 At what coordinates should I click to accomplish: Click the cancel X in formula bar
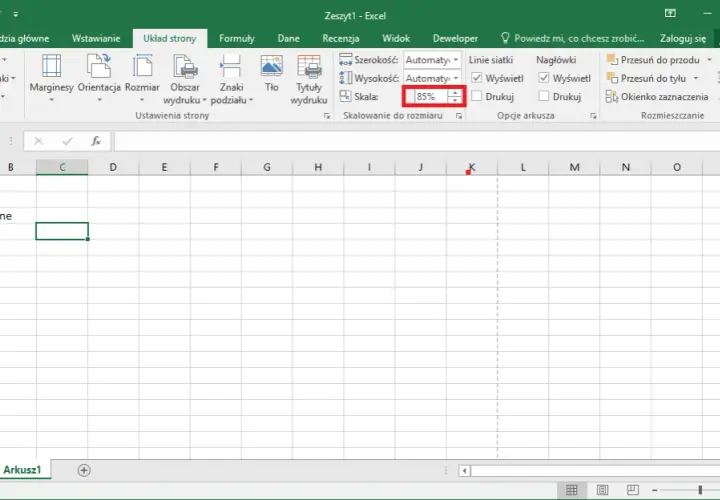(39, 141)
